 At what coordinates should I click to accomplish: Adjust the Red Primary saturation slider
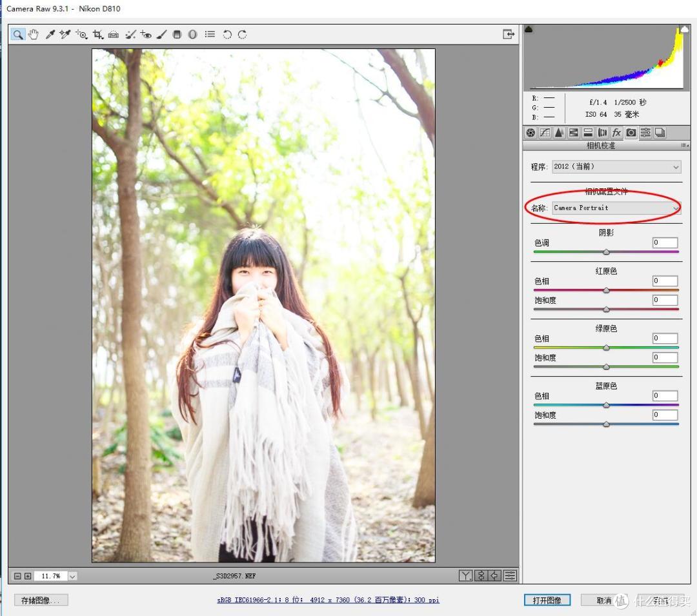[606, 309]
